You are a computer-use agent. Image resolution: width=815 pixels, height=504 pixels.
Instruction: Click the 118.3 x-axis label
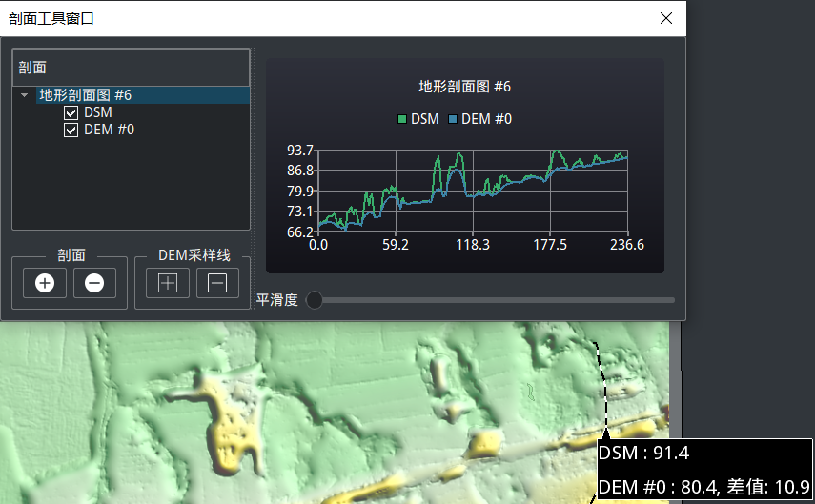click(x=473, y=245)
